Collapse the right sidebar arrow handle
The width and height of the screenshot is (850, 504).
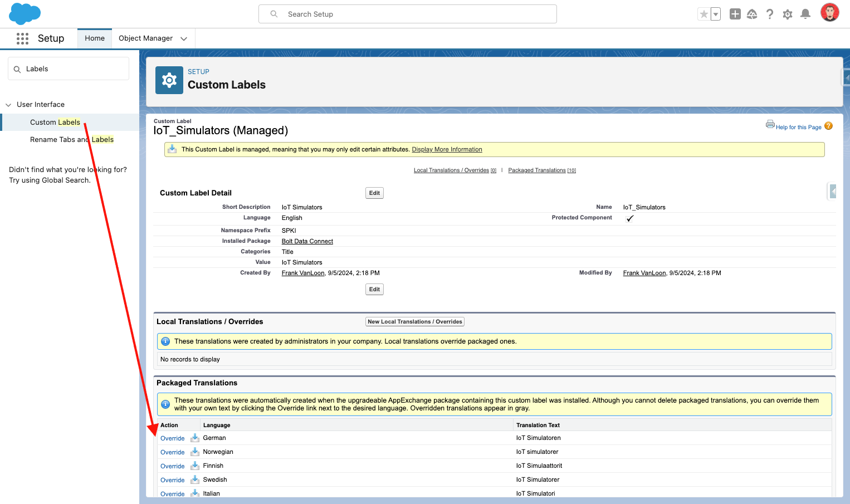832,192
